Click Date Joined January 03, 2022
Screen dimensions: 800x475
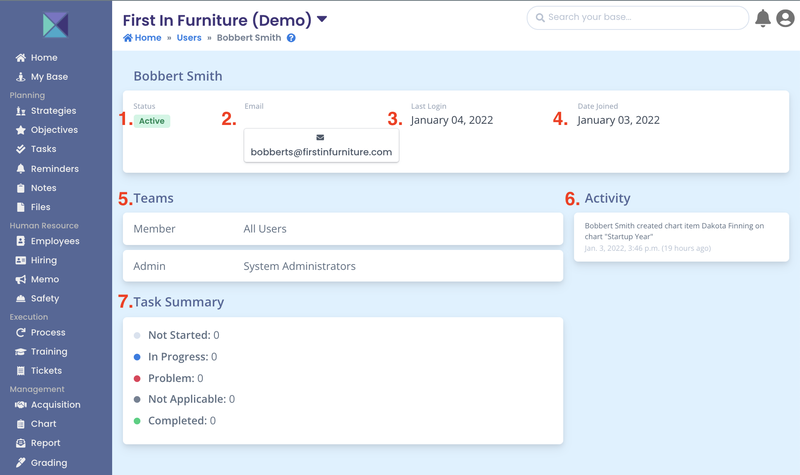coord(618,120)
